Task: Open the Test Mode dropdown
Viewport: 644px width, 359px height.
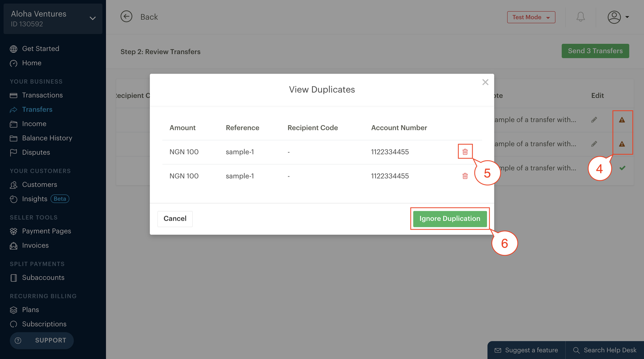Action: tap(531, 17)
